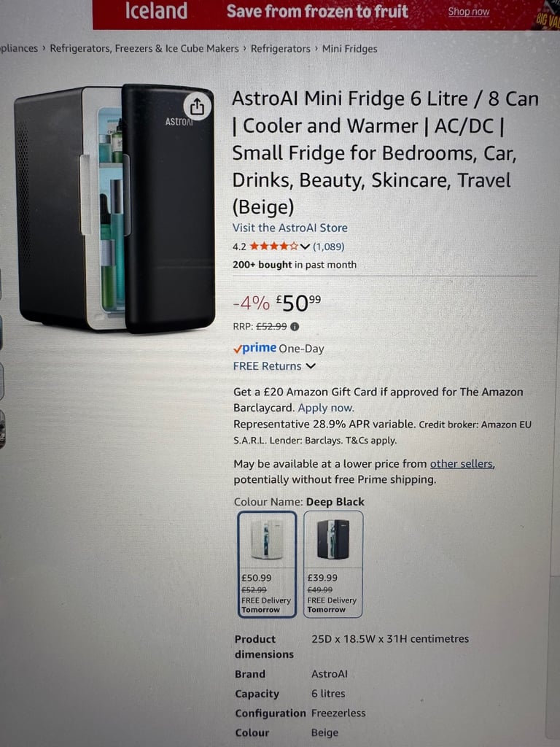560x747 pixels.
Task: Select the Deep Black colour option at £39.99
Action: coord(333,564)
